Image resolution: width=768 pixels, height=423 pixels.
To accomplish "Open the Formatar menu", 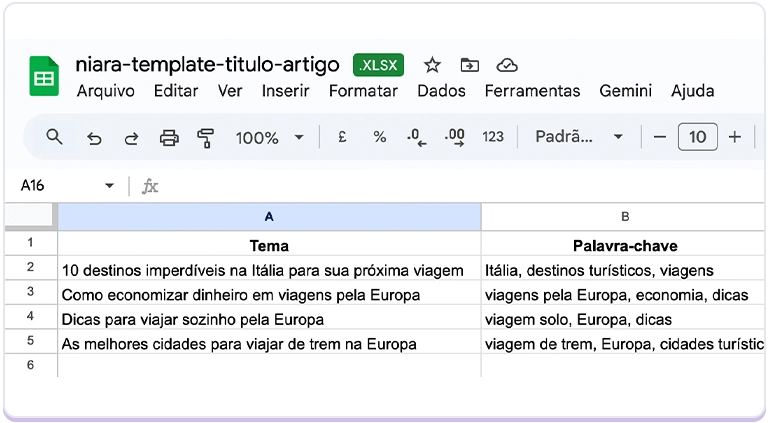I will 363,91.
